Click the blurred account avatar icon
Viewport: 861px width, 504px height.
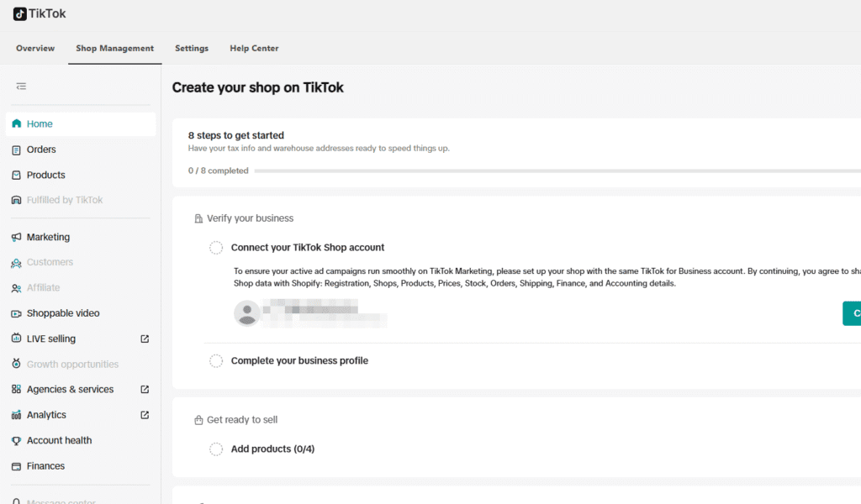click(247, 313)
